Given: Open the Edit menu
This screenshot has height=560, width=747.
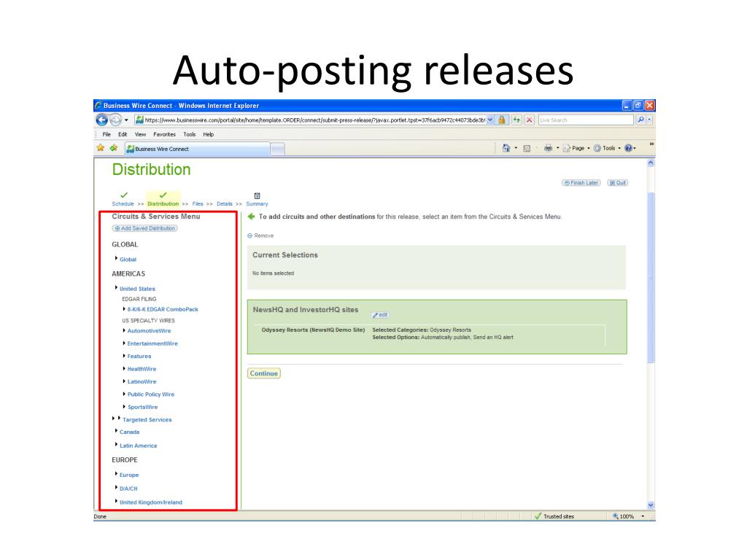Looking at the screenshot, I should tap(123, 134).
